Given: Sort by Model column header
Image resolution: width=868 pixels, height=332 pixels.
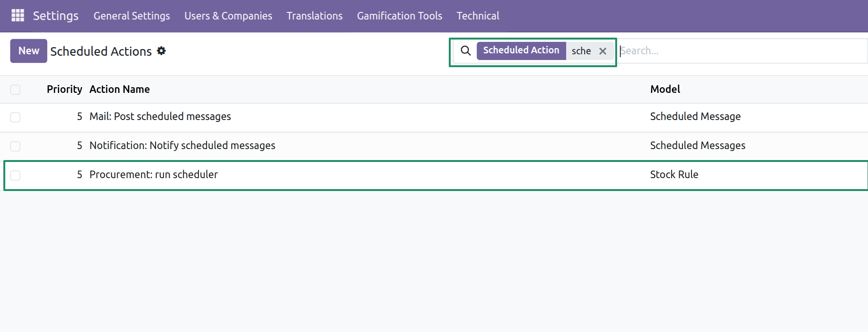Looking at the screenshot, I should [x=665, y=89].
